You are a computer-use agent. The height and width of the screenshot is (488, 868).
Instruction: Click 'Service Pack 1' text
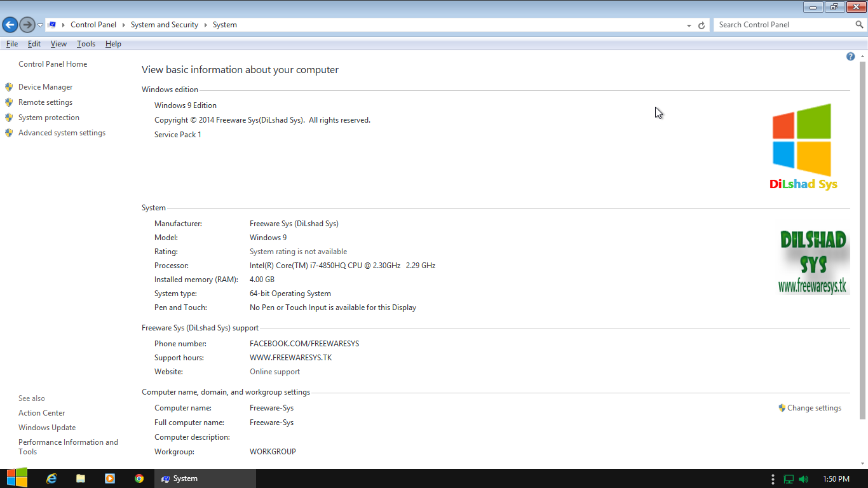tap(178, 135)
